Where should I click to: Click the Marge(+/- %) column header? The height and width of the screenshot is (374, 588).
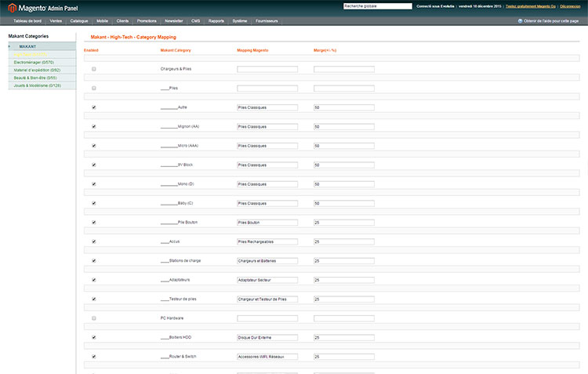pos(325,50)
